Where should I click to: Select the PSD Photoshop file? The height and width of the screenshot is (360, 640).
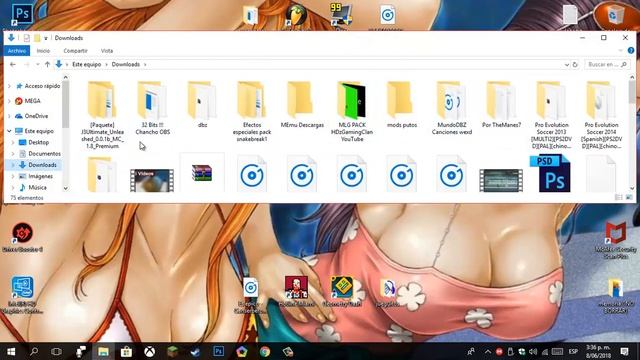pos(550,173)
